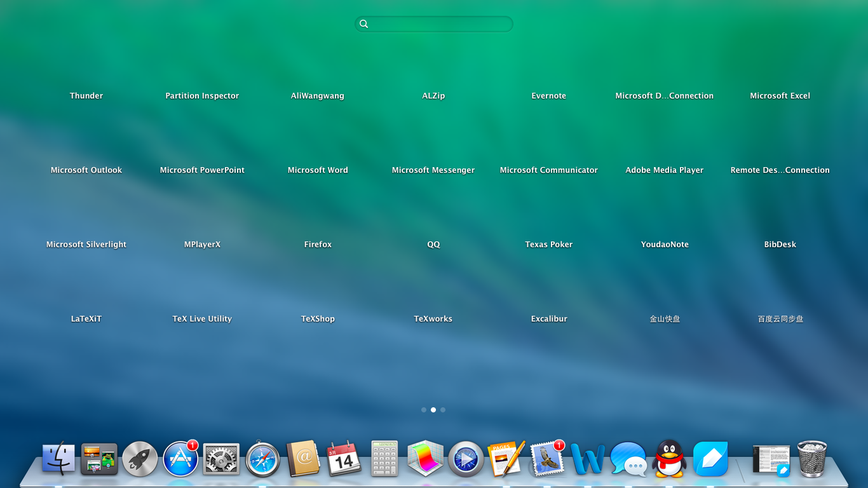Open System Preferences from the Dock
The image size is (868, 488).
(x=220, y=459)
